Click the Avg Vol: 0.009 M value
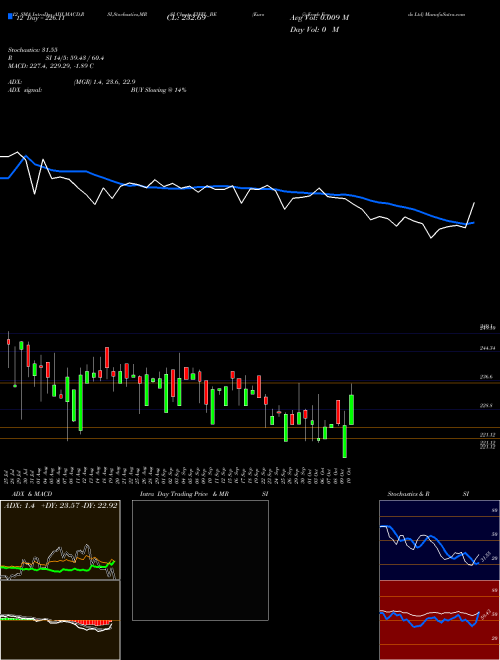This screenshot has height=660, width=500. 319,18
